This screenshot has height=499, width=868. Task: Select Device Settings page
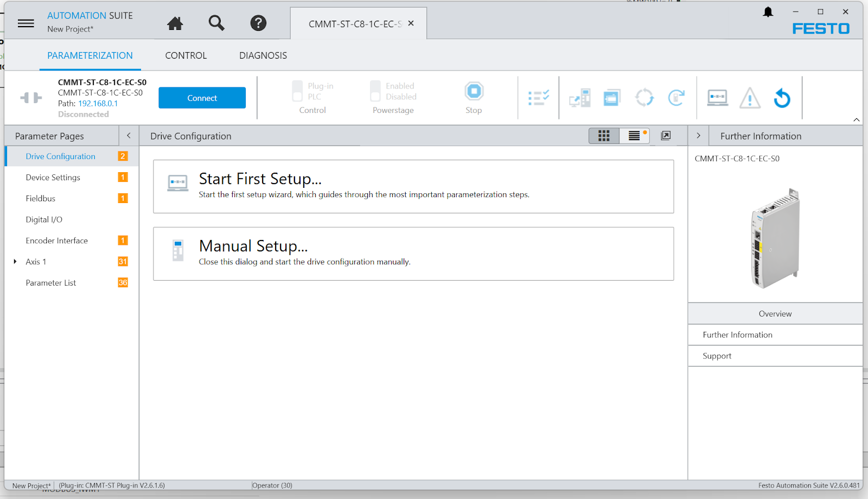[71, 178]
